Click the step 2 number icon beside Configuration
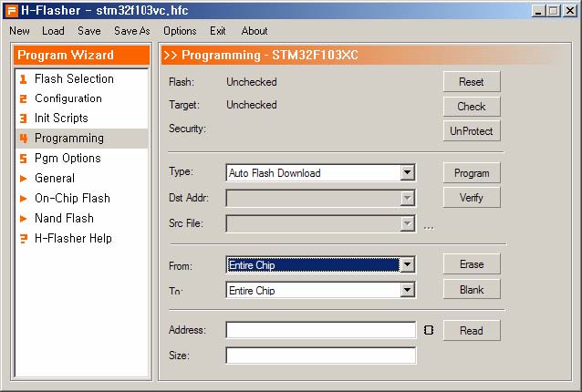This screenshot has height=392, width=582. [23, 98]
